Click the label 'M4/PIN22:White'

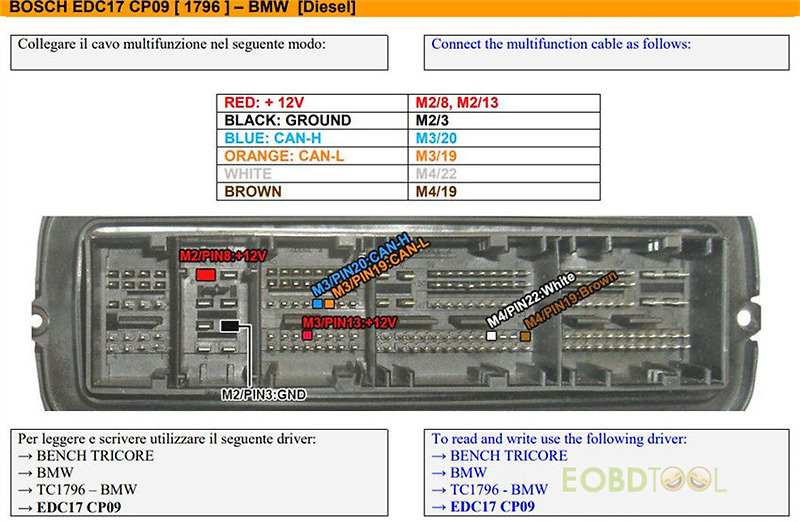(x=531, y=300)
